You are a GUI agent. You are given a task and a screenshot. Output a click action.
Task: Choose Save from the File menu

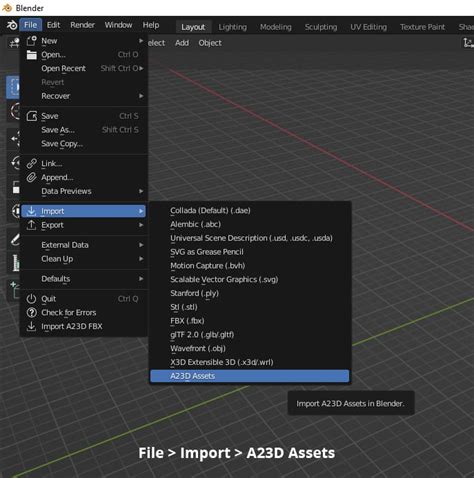[x=84, y=116]
